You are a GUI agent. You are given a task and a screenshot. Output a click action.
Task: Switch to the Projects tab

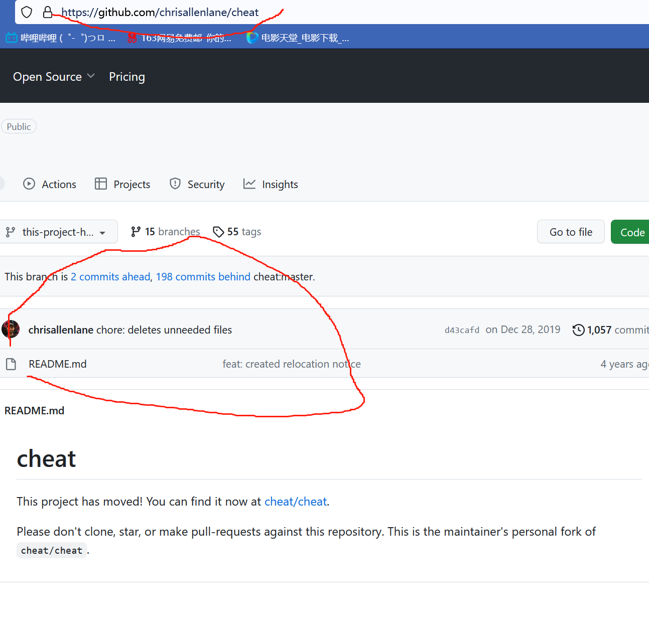[x=122, y=184]
